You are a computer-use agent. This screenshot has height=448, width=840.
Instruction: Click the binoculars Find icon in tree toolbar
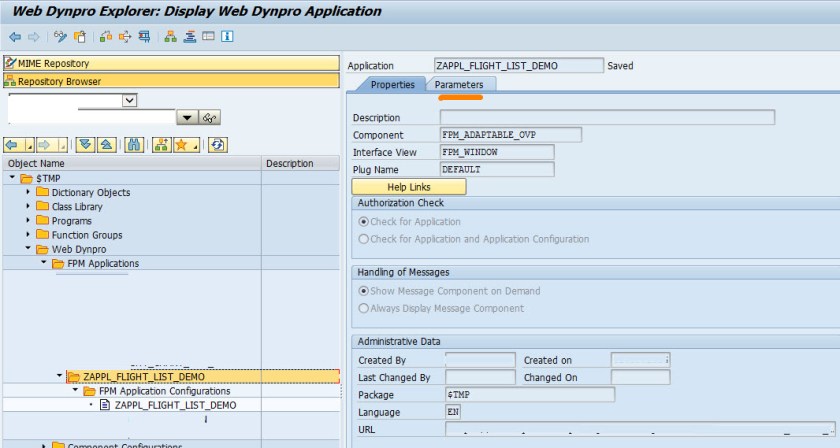pyautogui.click(x=134, y=145)
